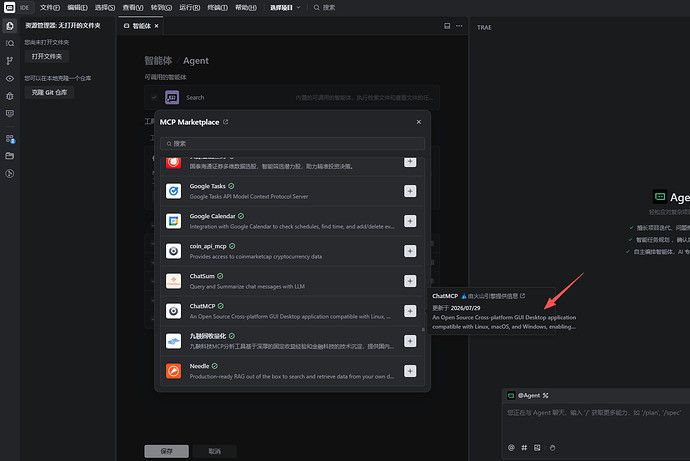The width and height of the screenshot is (690, 461).
Task: Click the hand icon in chat input
Action: tap(552, 447)
